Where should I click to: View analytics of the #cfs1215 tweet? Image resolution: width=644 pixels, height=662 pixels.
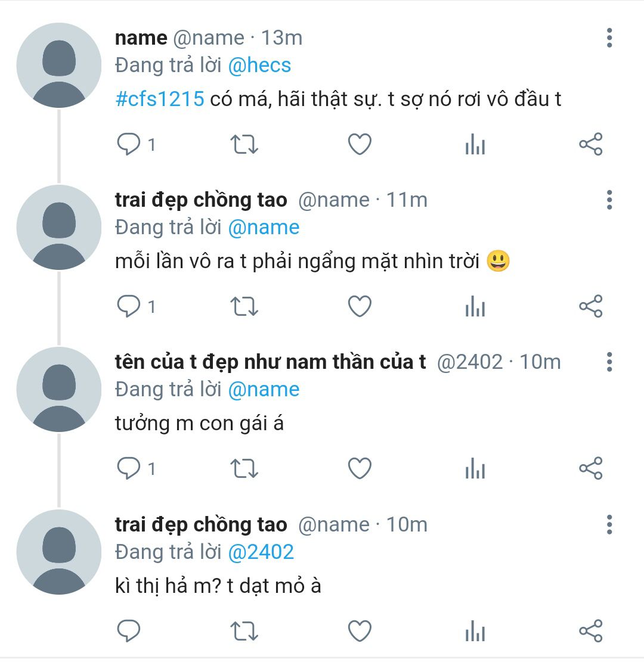pos(475,145)
